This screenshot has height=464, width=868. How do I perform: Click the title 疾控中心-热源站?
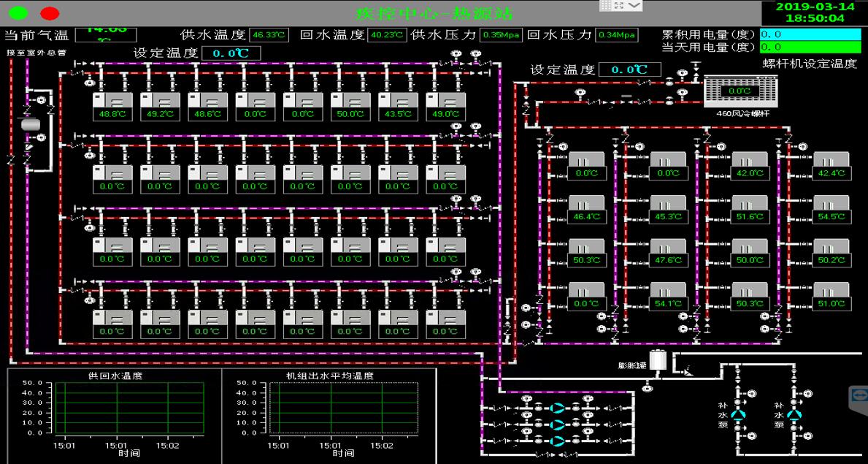[434, 12]
